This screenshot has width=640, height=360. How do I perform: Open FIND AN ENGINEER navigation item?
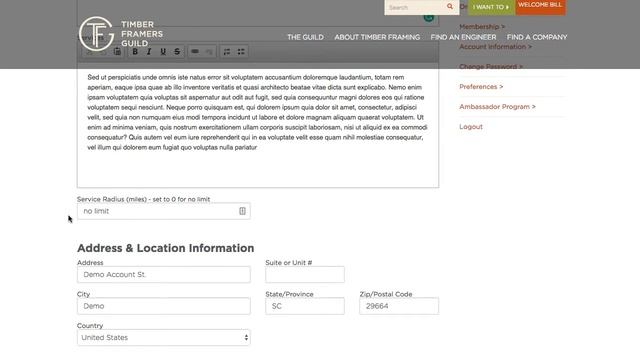coord(463,37)
